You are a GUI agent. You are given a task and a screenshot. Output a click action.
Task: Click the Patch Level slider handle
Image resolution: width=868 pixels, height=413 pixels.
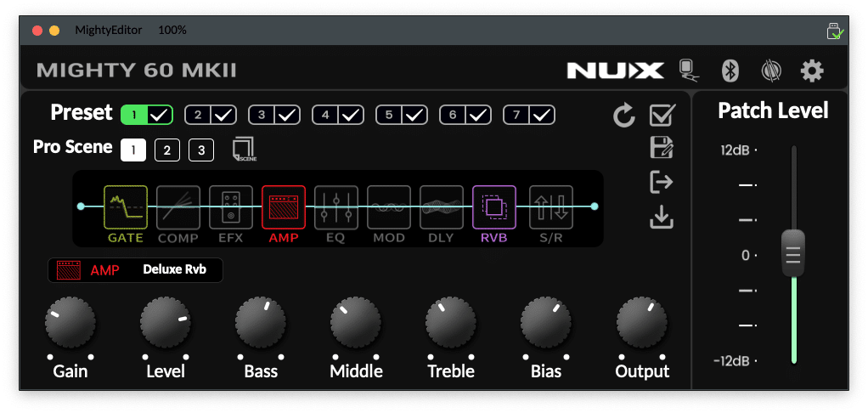tap(792, 253)
